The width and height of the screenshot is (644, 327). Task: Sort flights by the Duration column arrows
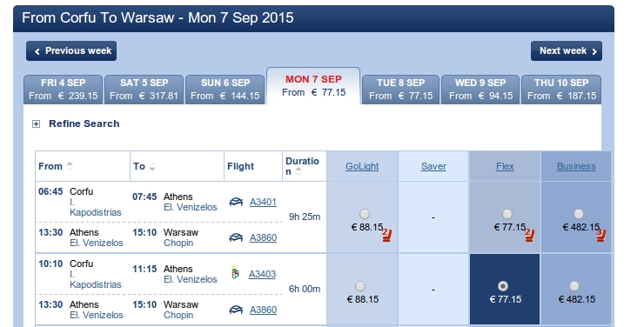tap(299, 171)
